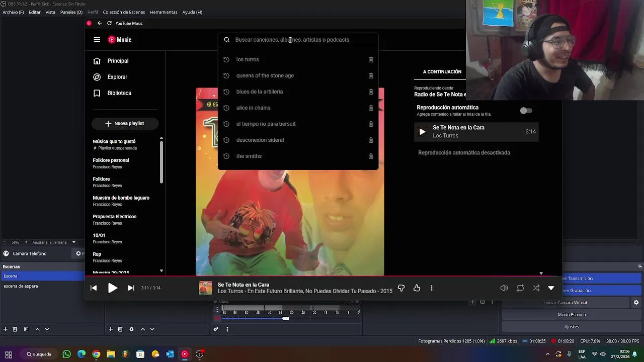Delete 'the smiths' search history entry
Screen dimensions: 644x362
(x=371, y=156)
